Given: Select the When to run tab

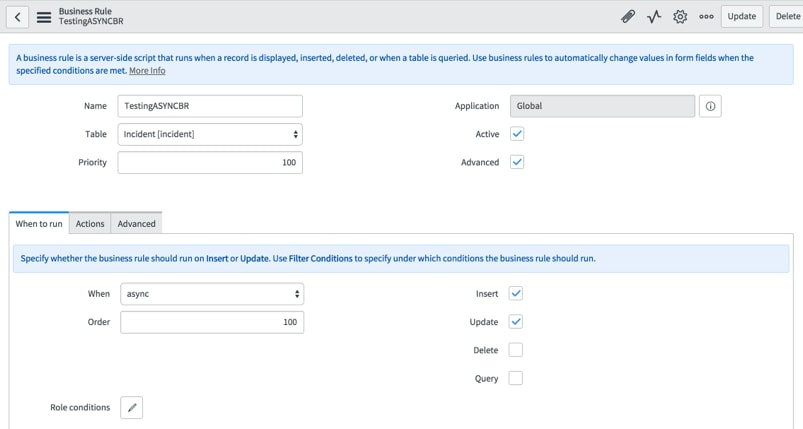Looking at the screenshot, I should pyautogui.click(x=39, y=223).
